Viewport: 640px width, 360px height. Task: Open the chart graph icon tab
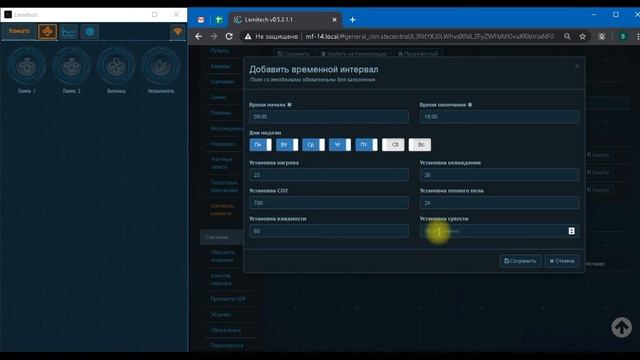tap(69, 31)
